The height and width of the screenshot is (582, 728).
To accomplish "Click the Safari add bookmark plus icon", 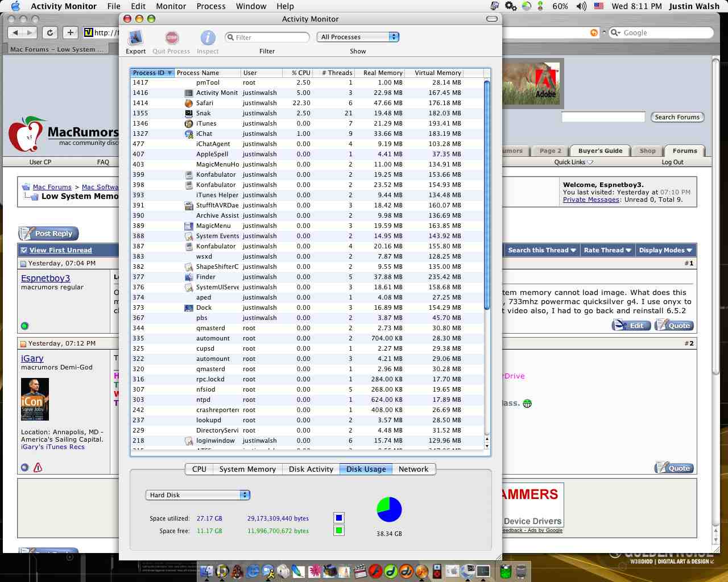I will click(x=70, y=33).
